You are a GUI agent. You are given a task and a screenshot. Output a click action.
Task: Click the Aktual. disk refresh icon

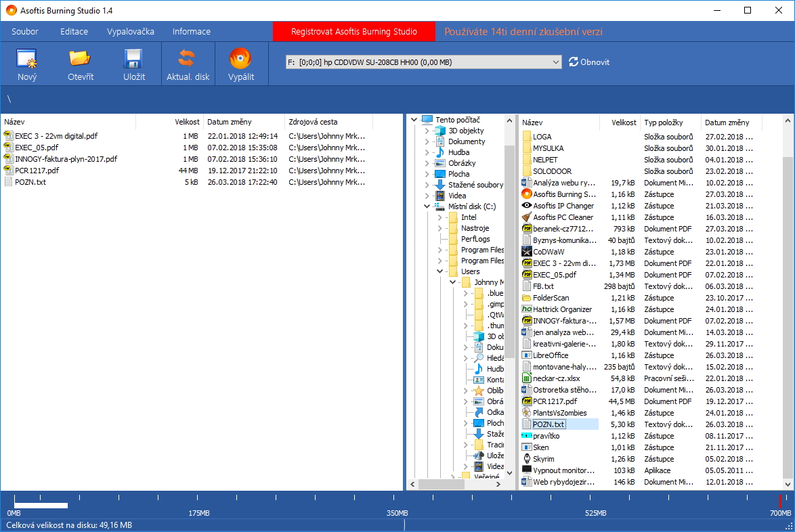click(x=187, y=58)
